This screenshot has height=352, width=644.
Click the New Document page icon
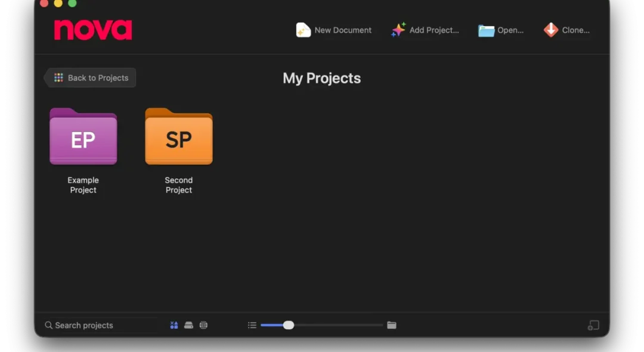point(303,30)
